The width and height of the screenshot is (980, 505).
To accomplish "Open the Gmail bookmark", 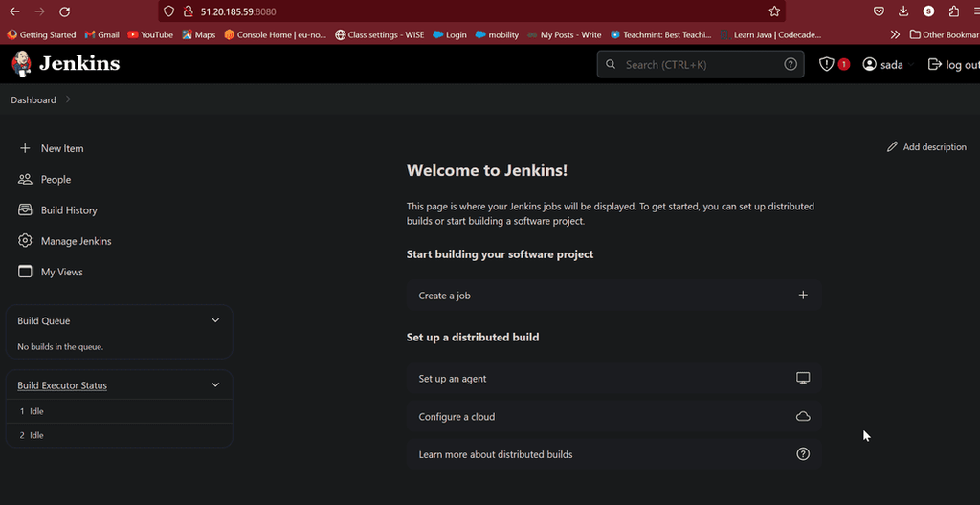I will pos(101,34).
